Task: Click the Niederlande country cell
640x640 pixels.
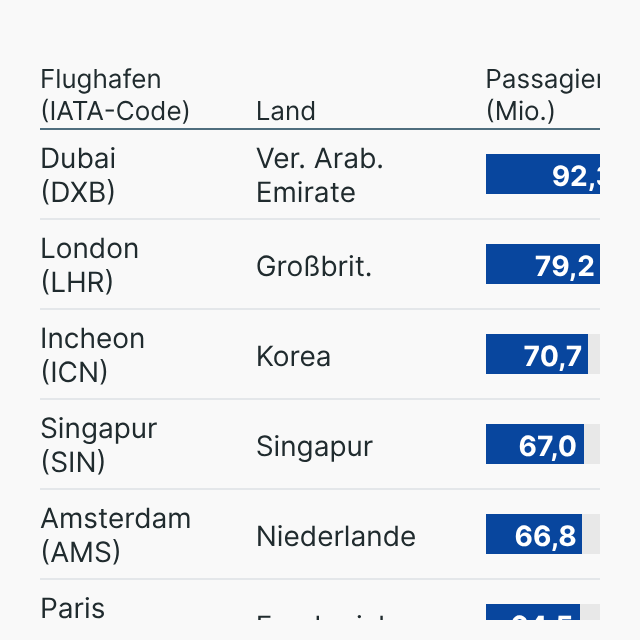Action: click(336, 536)
